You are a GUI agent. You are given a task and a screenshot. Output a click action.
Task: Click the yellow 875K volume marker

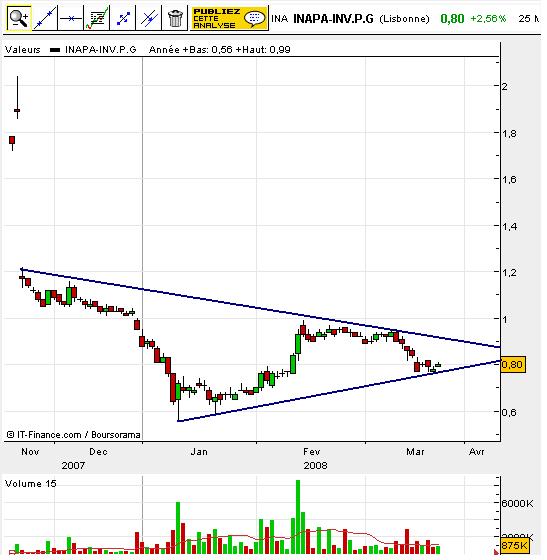(514, 545)
